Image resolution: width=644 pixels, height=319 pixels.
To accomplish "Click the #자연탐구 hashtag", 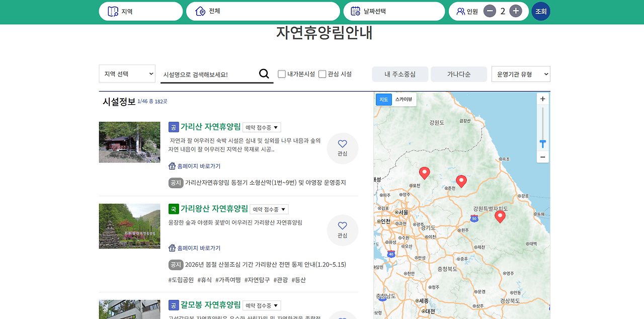I will coord(257,280).
